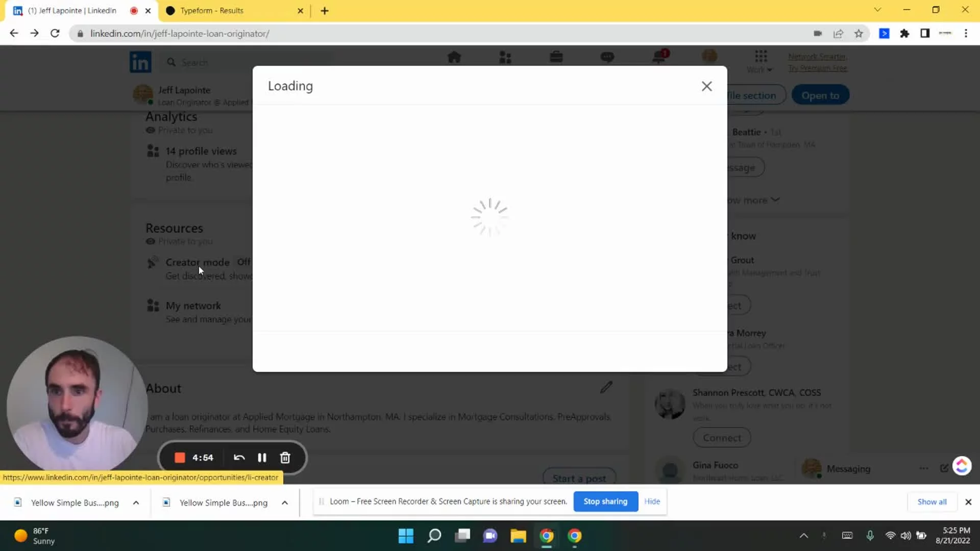Screen dimensions: 980x551
Task: Open Creator mode resource
Action: click(198, 262)
